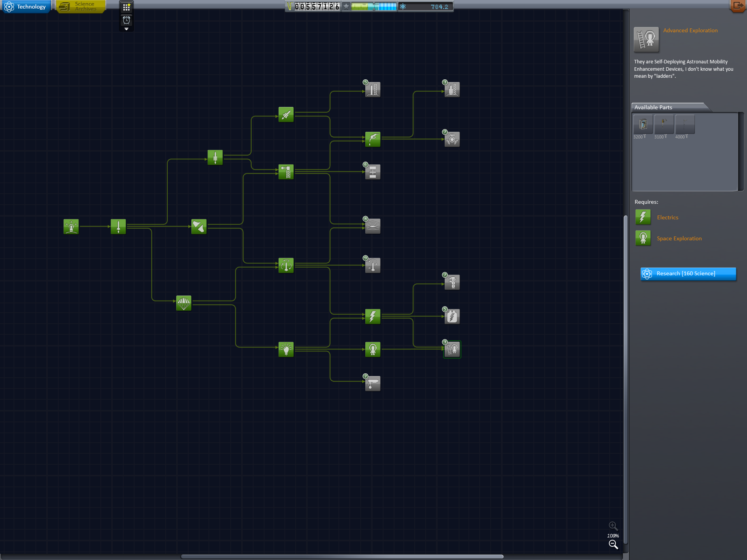Viewport: 747px width, 560px height.
Task: Select the Heavier Rocketry node marked 3
Action: pyautogui.click(x=452, y=89)
